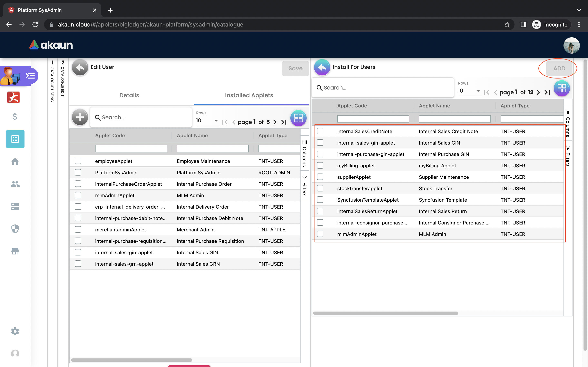Open the home icon in left sidebar

tap(15, 161)
